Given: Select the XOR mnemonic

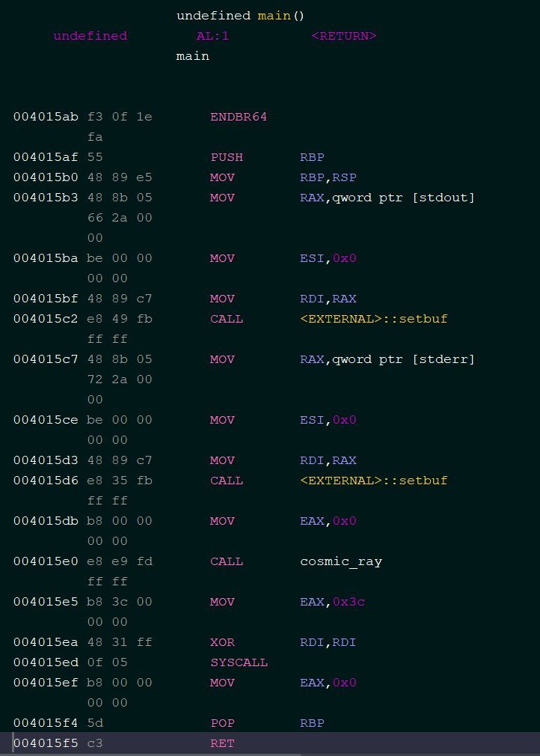Looking at the screenshot, I should pos(222,642).
